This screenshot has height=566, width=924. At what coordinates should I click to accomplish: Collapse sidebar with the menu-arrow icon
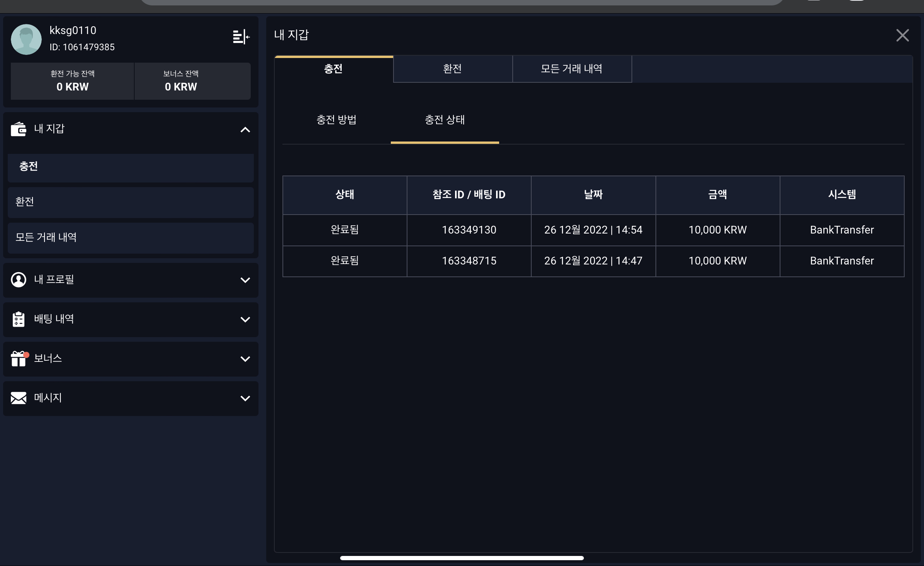pyautogui.click(x=241, y=37)
